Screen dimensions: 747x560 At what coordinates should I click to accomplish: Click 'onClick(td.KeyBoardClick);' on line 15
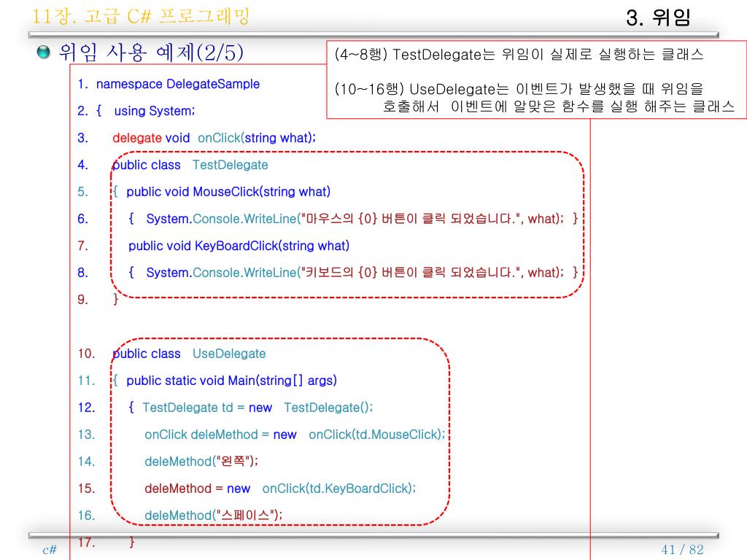click(x=339, y=489)
